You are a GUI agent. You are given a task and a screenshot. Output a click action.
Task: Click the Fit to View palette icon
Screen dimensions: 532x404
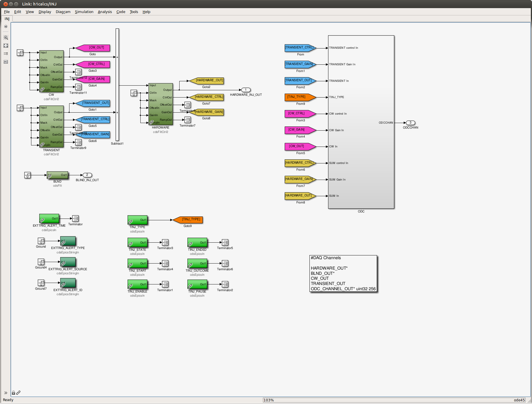6,46
